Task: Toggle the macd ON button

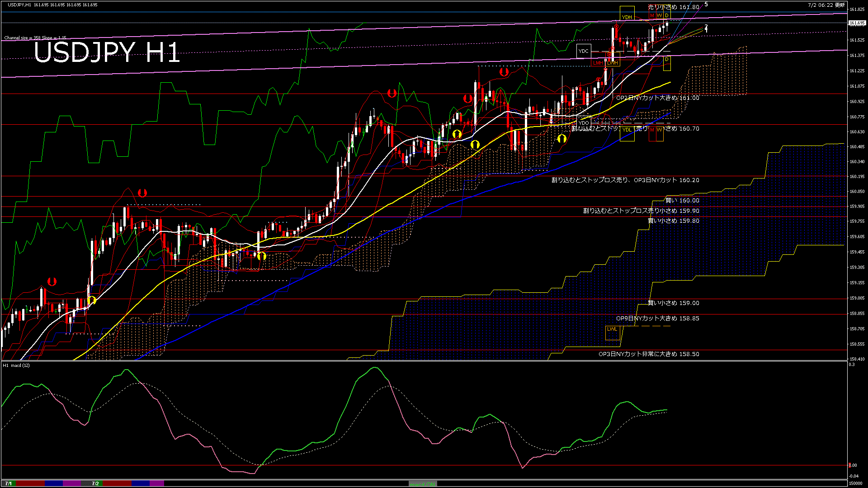Action: 422,484
